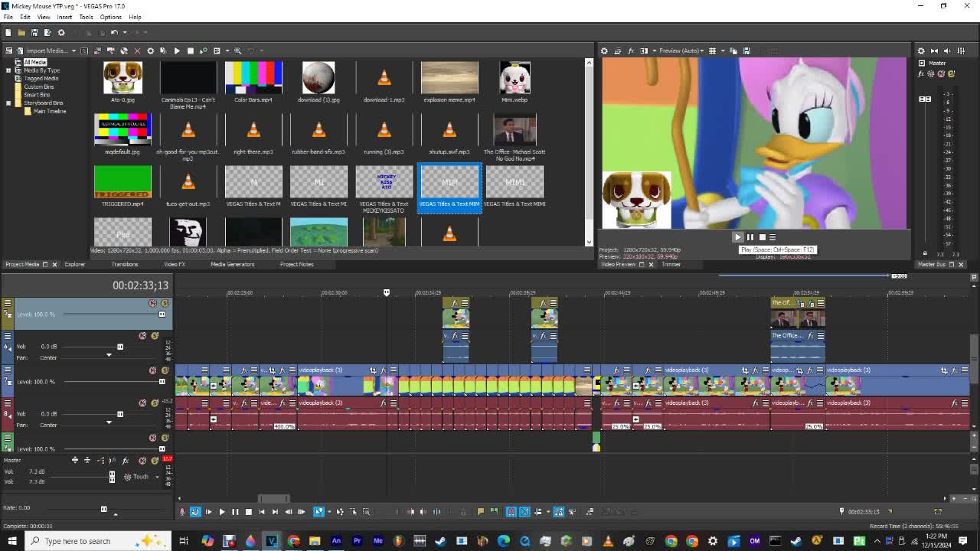Switch to the Transitions tab
The image size is (980, 551).
124,264
